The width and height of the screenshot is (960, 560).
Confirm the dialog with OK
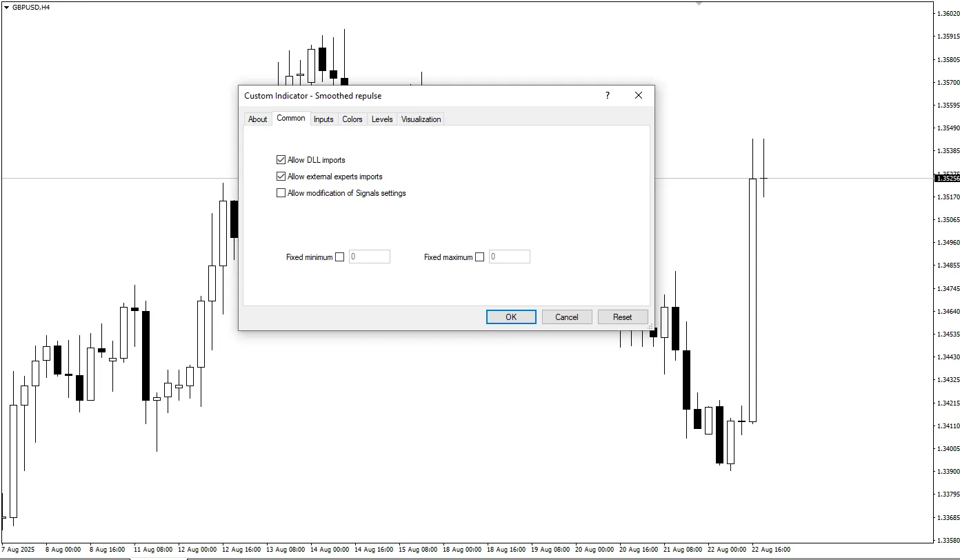(x=511, y=317)
